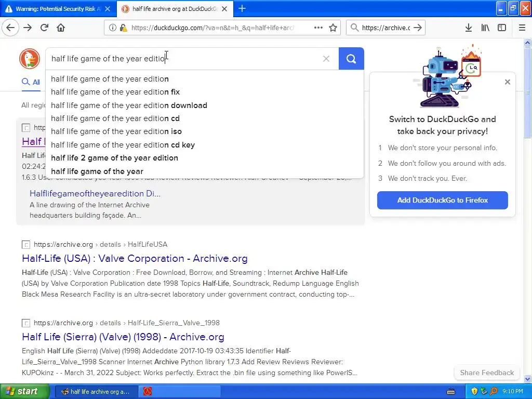Screen dimensions: 532x399
Task: Open Half-Life (USA) Valve Corporation result
Action: [x=135, y=259]
